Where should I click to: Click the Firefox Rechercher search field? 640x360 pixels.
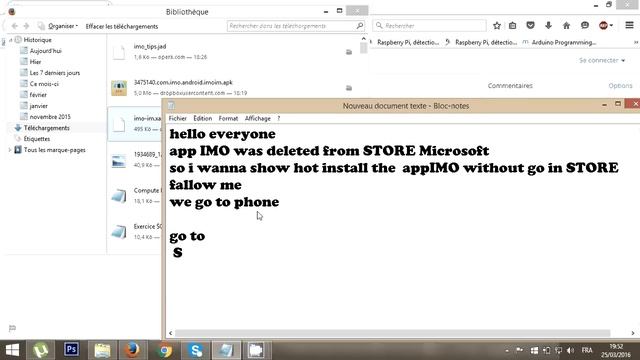point(429,26)
